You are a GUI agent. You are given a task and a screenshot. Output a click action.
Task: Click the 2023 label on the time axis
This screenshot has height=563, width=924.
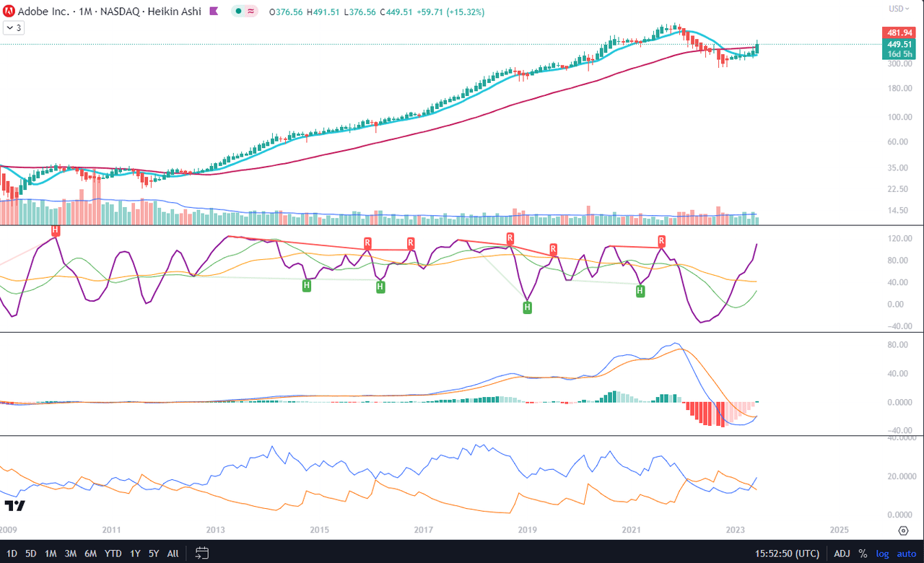(x=736, y=530)
